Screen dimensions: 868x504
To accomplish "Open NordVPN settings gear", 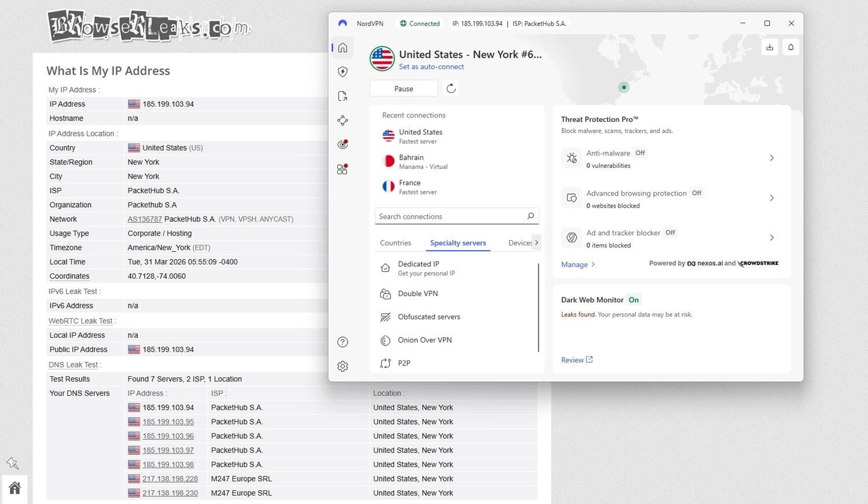I will pyautogui.click(x=343, y=366).
